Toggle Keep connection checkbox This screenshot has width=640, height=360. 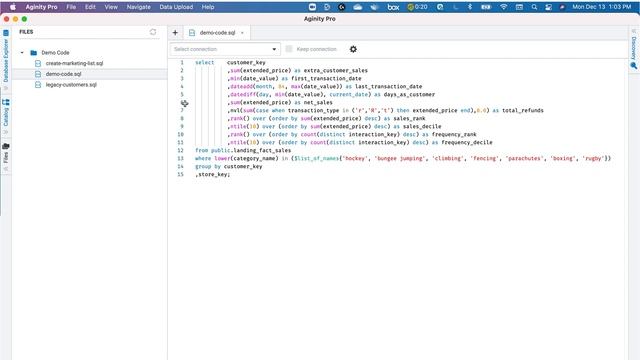pyautogui.click(x=289, y=49)
